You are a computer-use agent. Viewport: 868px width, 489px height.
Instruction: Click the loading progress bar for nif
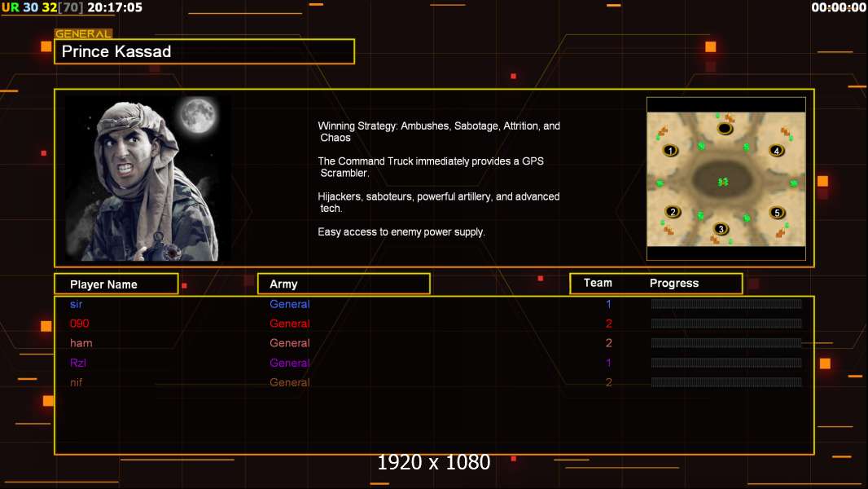tap(726, 382)
